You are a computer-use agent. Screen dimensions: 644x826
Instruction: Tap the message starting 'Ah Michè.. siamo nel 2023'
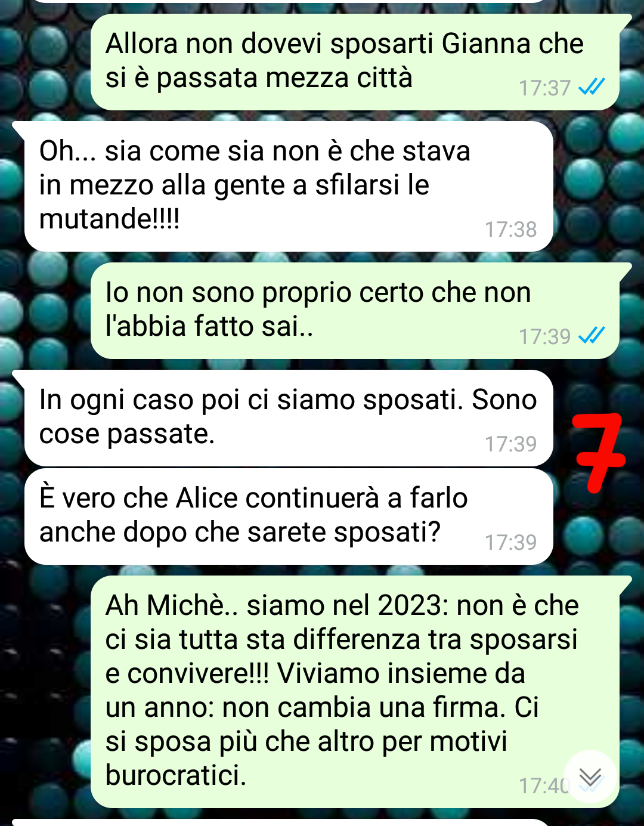click(355, 692)
